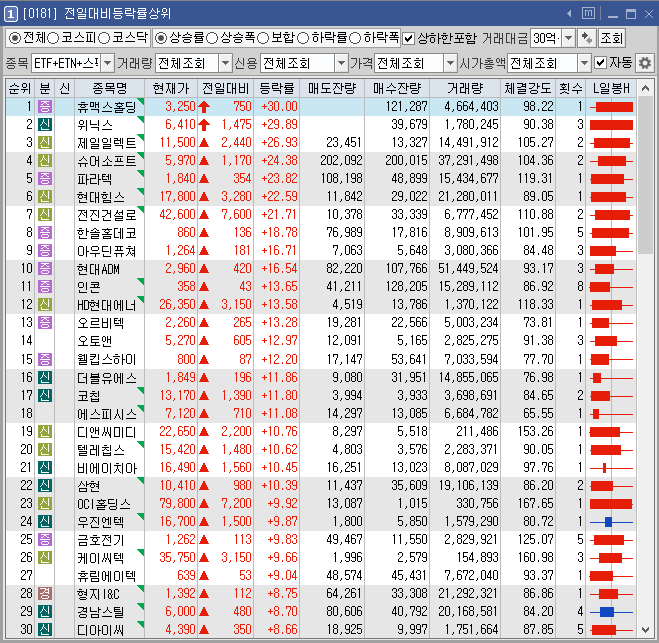Click the 전진건설로봇 stock name
The height and width of the screenshot is (643, 659).
[107, 215]
